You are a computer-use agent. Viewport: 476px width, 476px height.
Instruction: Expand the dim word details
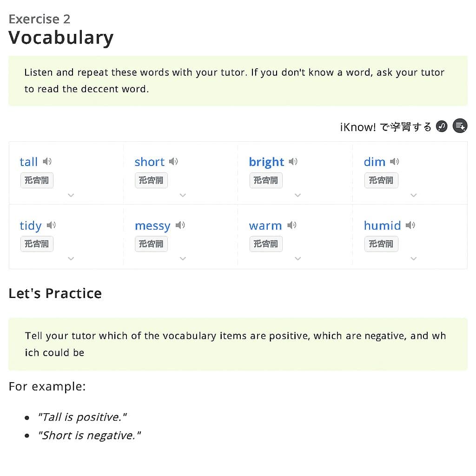[x=414, y=195]
